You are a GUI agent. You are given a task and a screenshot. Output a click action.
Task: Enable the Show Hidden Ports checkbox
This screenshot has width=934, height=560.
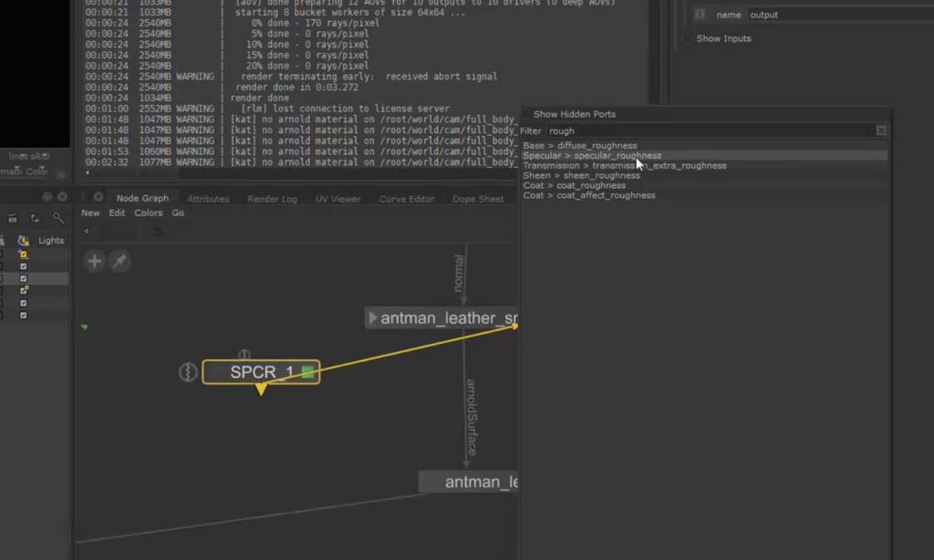pos(527,115)
